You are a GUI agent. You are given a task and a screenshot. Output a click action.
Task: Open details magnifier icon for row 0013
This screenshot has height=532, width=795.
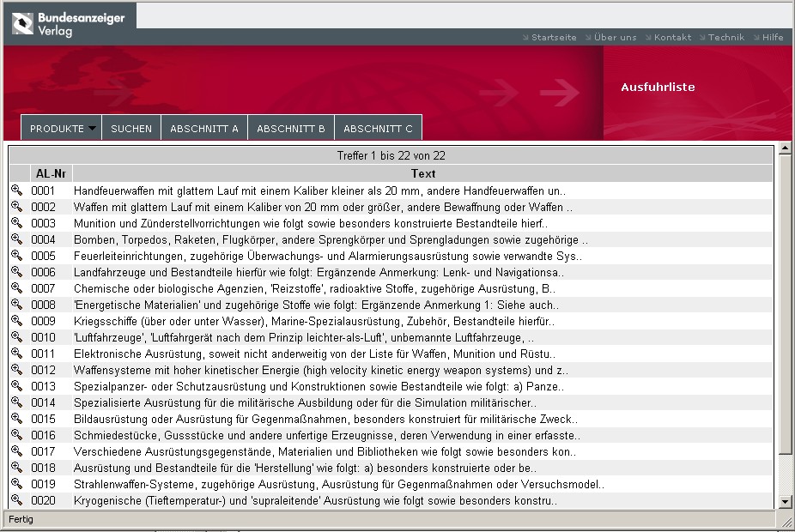(x=16, y=386)
